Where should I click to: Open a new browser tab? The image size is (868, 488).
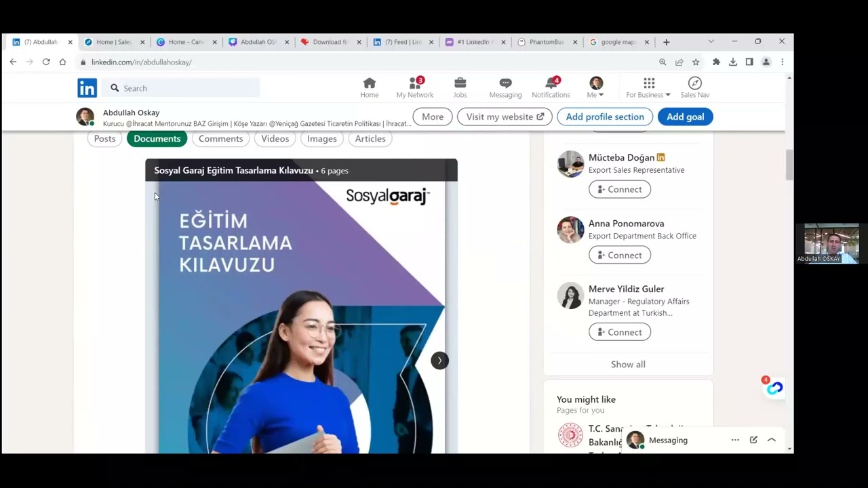click(x=666, y=42)
